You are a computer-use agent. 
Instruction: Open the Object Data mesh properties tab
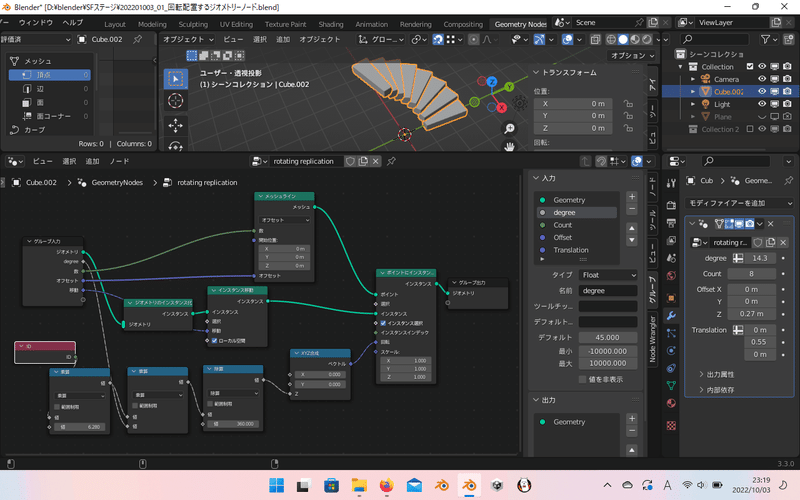pyautogui.click(x=671, y=386)
